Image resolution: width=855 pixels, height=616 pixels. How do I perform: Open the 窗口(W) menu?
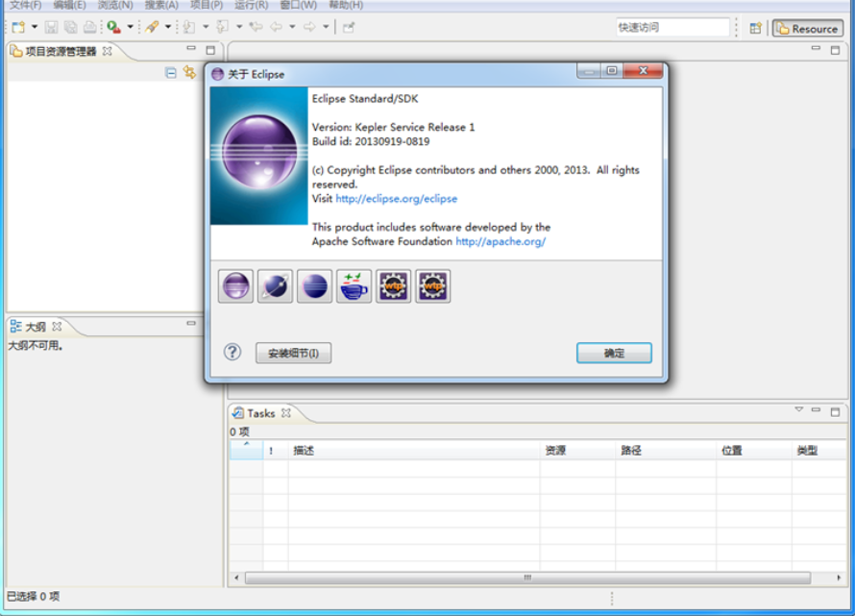click(x=298, y=6)
